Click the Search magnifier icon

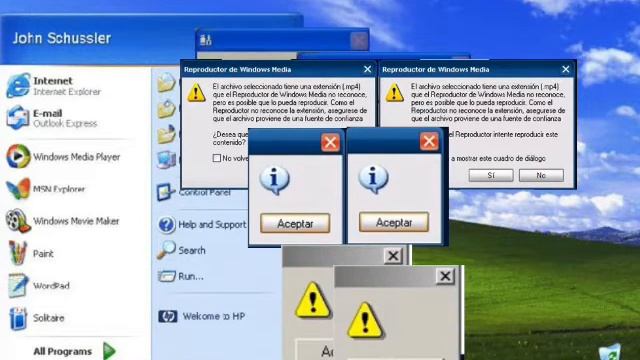click(166, 250)
